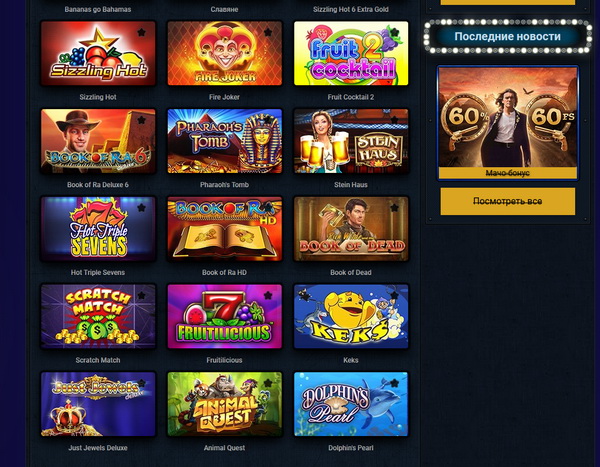Add Hot Triple Sevens to favorites star

pyautogui.click(x=141, y=208)
